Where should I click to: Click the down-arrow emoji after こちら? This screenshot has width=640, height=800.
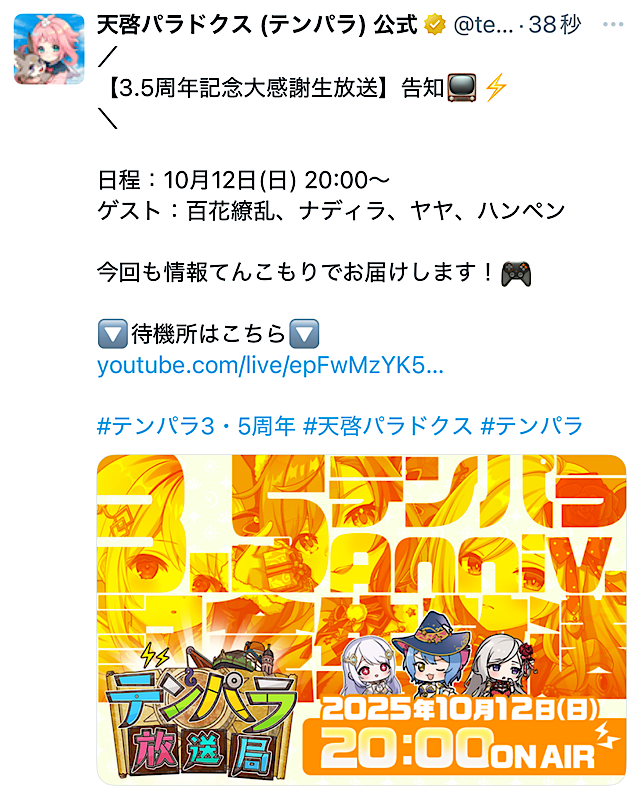tap(304, 334)
